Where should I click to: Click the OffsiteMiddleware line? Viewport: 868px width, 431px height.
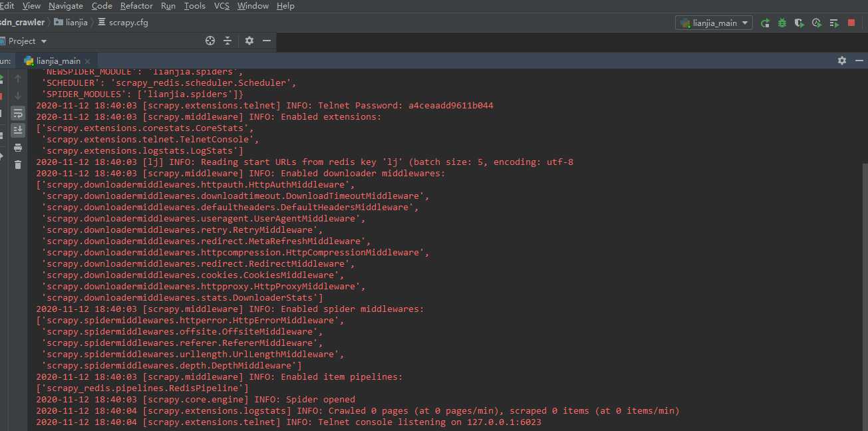pos(182,331)
